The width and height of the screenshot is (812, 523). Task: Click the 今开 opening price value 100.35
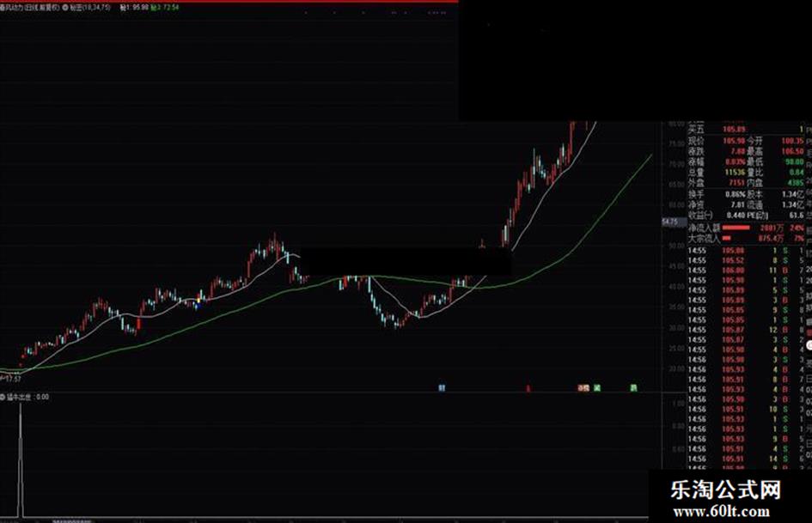(x=793, y=141)
